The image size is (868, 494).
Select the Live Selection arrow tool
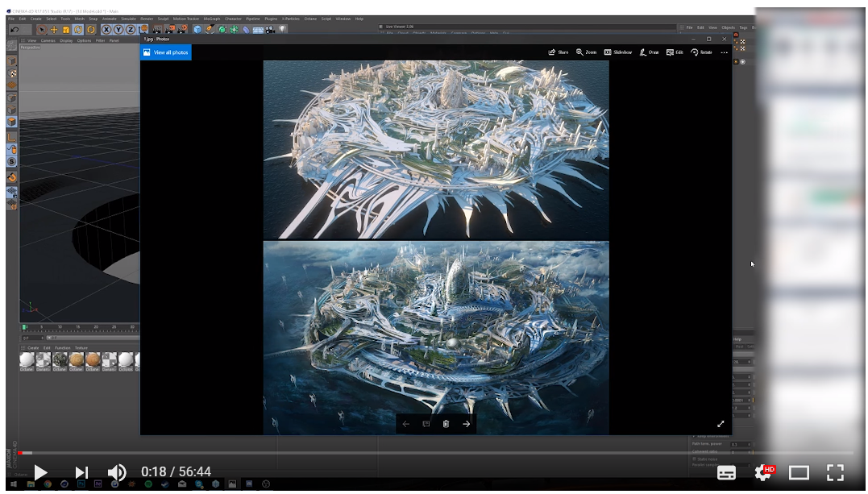click(42, 29)
